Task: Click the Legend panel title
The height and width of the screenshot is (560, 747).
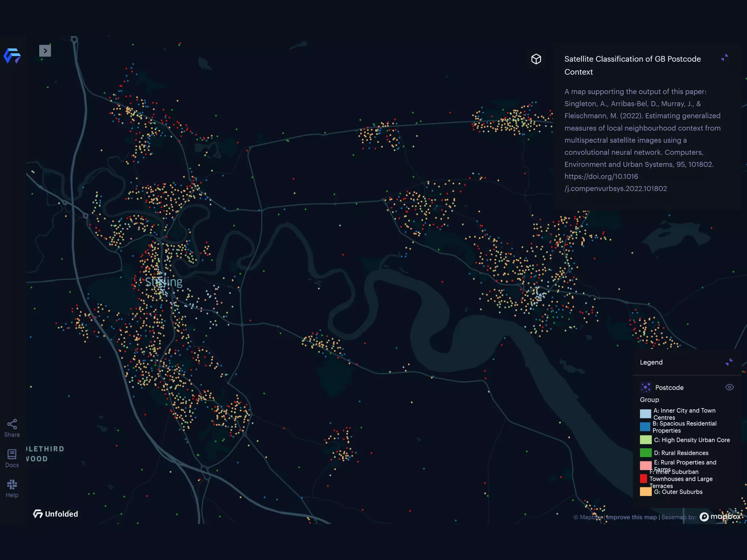Action: 651,362
